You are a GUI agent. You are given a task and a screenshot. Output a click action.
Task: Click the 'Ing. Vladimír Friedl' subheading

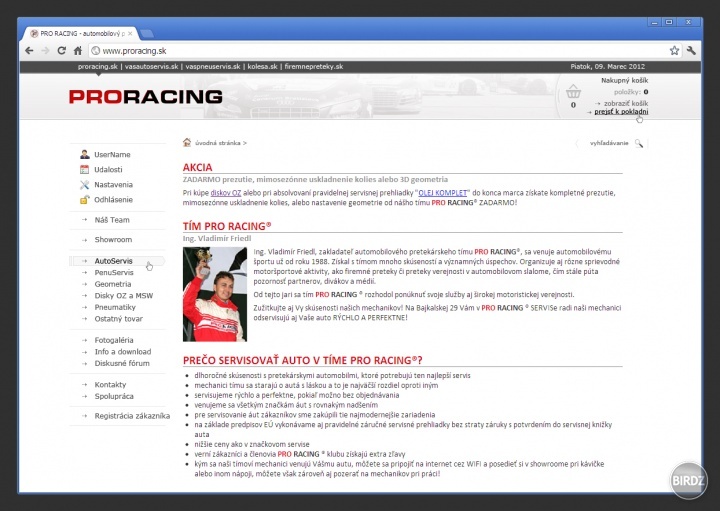[217, 238]
